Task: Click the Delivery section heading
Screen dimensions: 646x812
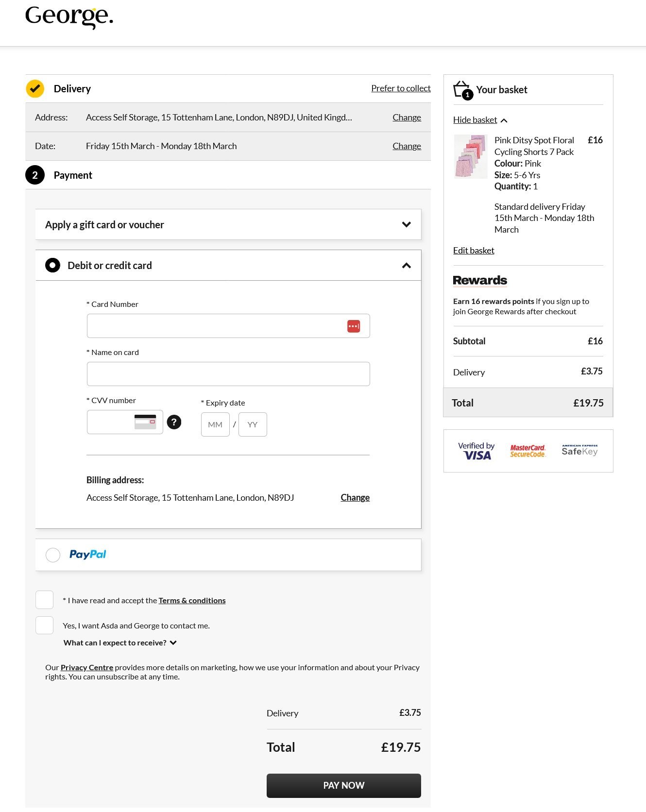Action: point(72,89)
